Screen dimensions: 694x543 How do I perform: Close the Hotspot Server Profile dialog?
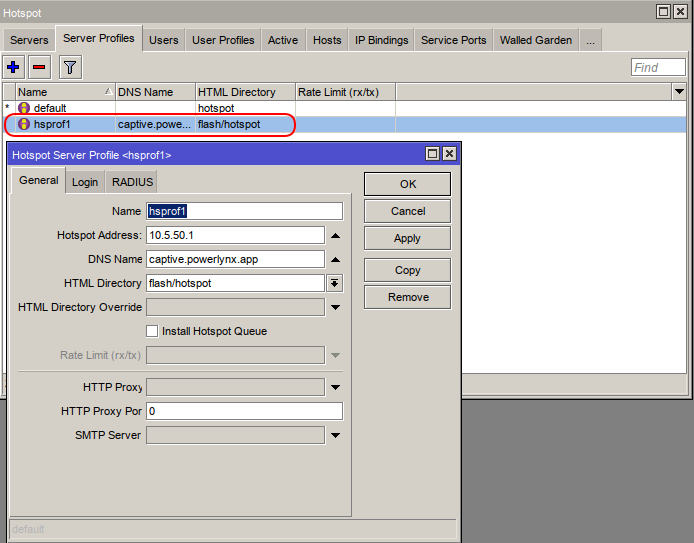(x=449, y=154)
